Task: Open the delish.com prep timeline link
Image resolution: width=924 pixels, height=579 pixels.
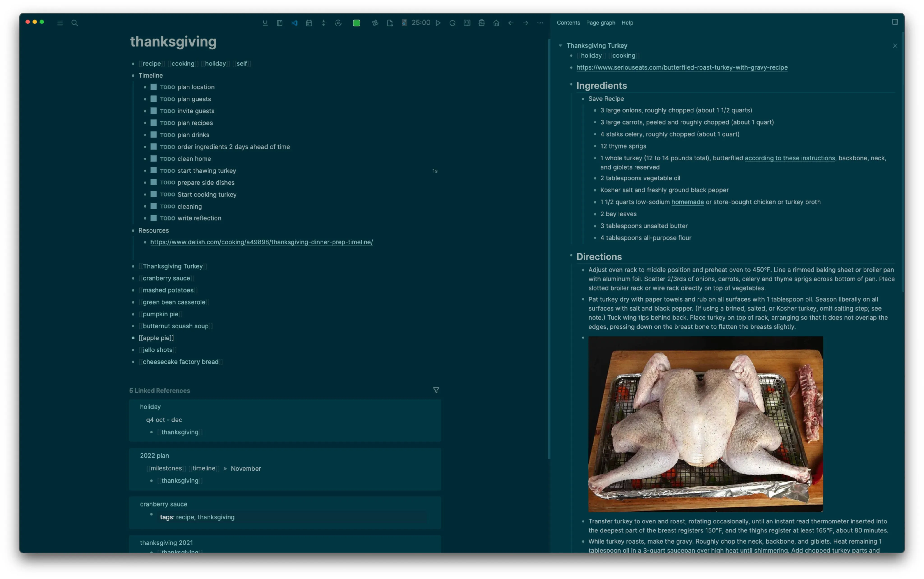Action: (x=261, y=242)
